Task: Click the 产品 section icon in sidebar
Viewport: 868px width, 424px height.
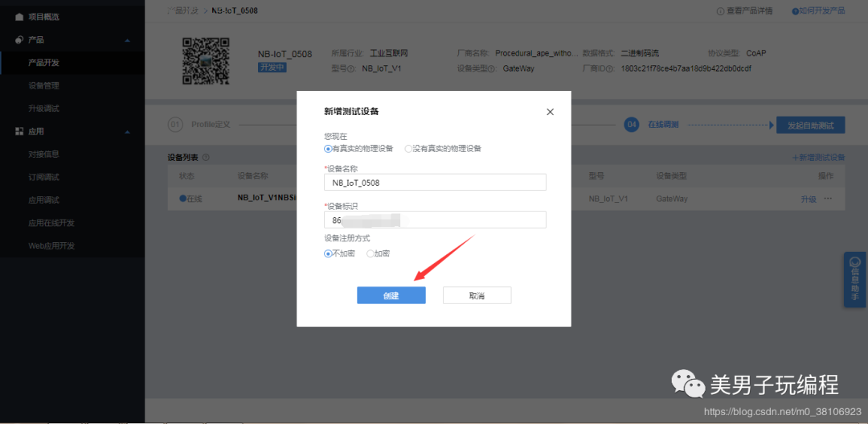Action: pos(19,40)
